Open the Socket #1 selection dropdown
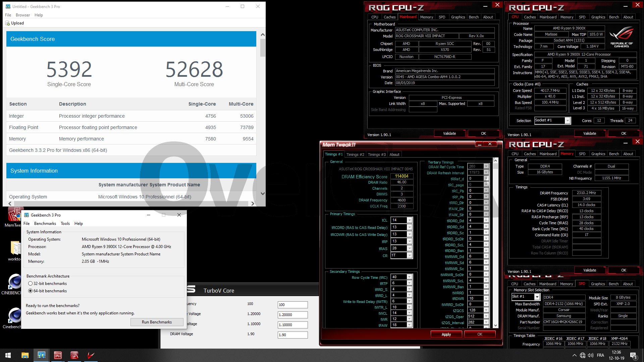The height and width of the screenshot is (362, 644). (x=567, y=120)
